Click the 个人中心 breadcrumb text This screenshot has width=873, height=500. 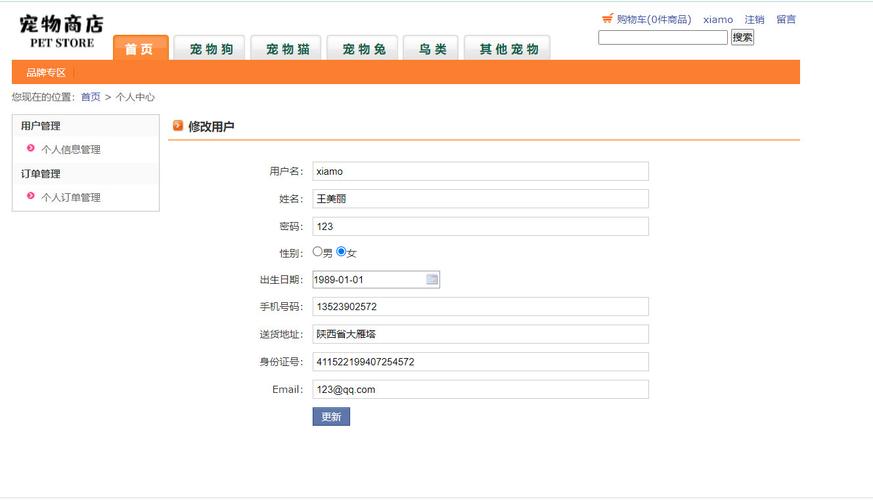135,97
